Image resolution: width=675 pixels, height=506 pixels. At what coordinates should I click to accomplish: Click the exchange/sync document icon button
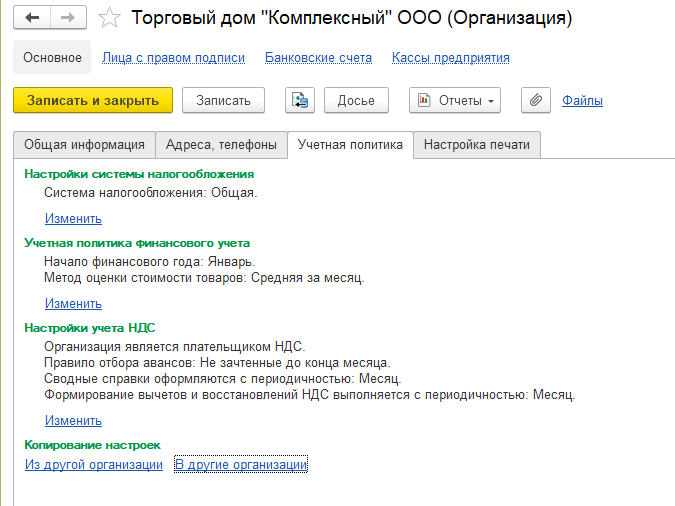(300, 100)
